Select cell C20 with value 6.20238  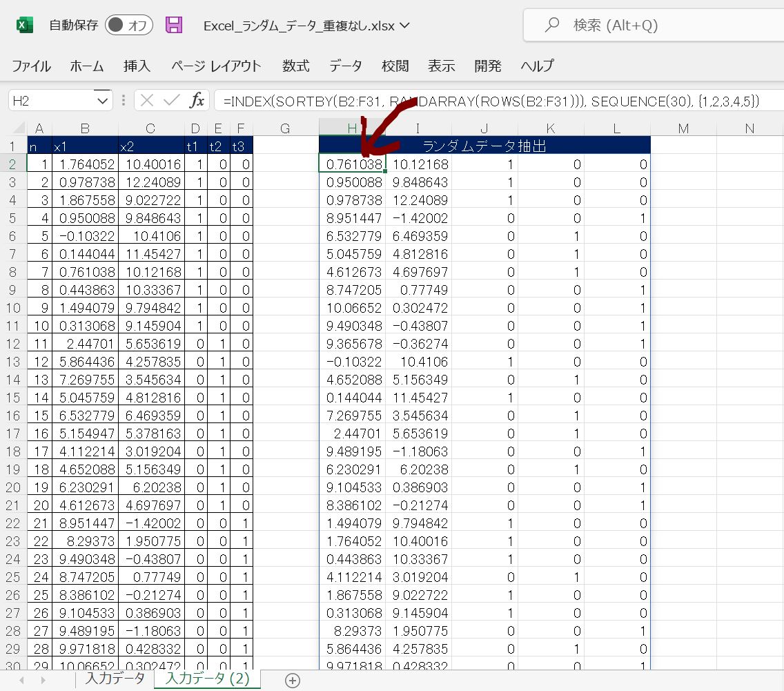151,487
